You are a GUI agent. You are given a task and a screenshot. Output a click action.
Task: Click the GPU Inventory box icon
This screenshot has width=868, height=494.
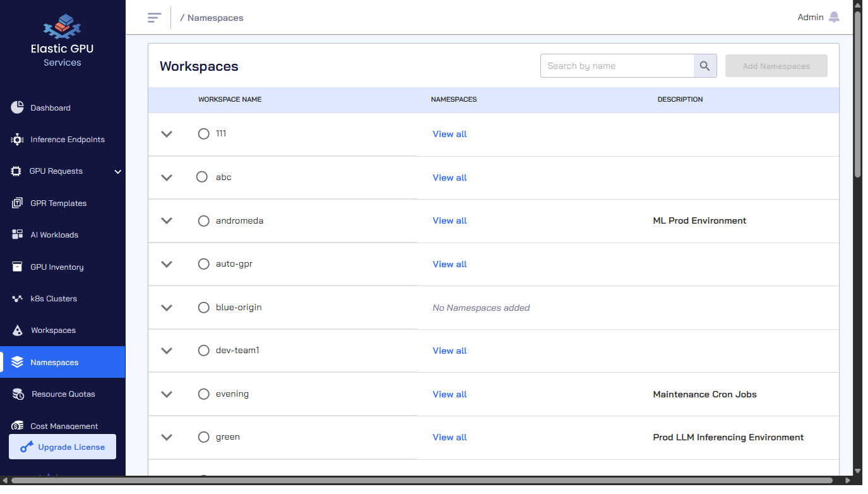[17, 267]
